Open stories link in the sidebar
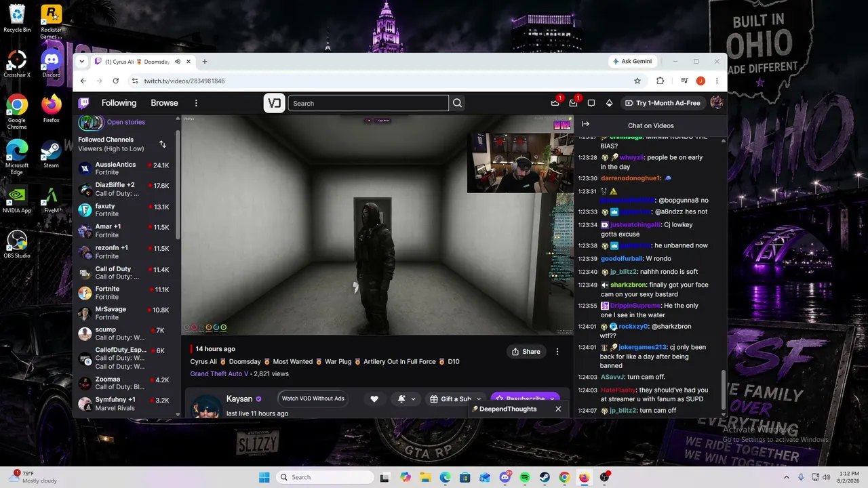868x488 pixels. pos(125,122)
